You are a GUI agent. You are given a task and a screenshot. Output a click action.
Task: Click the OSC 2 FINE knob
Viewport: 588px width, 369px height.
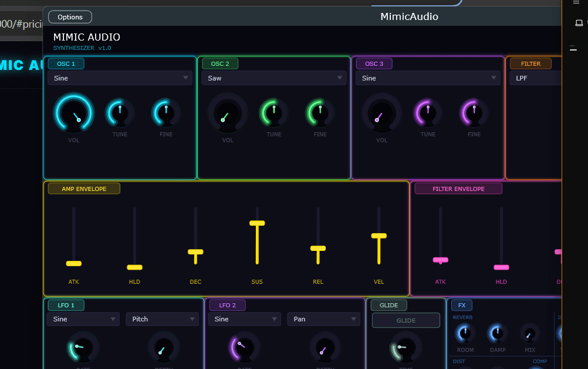tap(320, 113)
